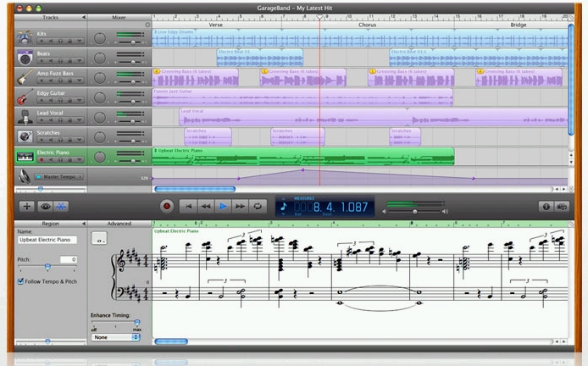Click the Advanced column header
This screenshot has width=588, height=366.
click(119, 224)
